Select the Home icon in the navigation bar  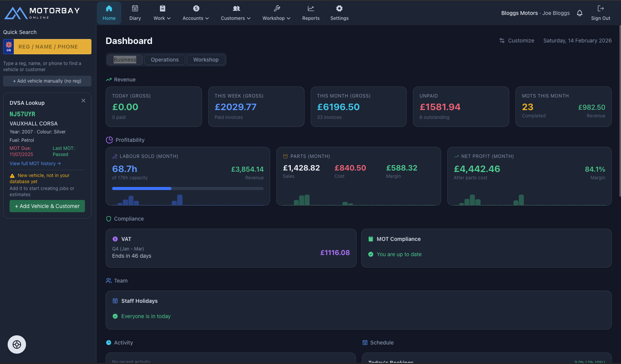[109, 8]
